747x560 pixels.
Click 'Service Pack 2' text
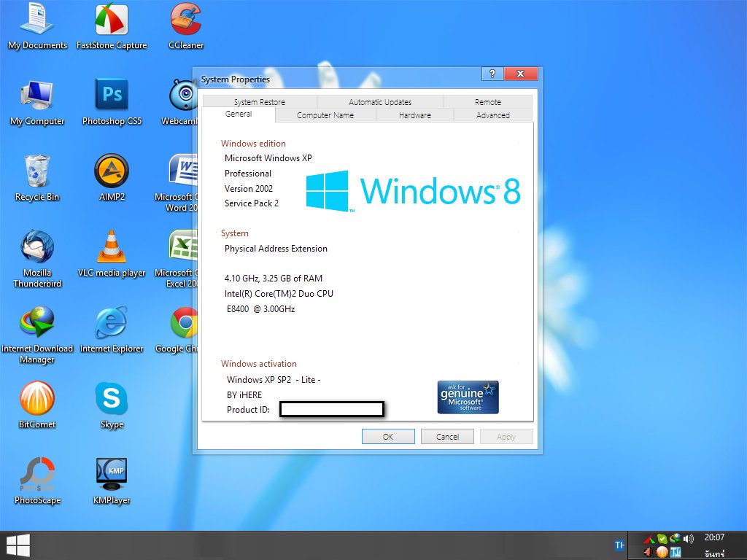click(252, 203)
